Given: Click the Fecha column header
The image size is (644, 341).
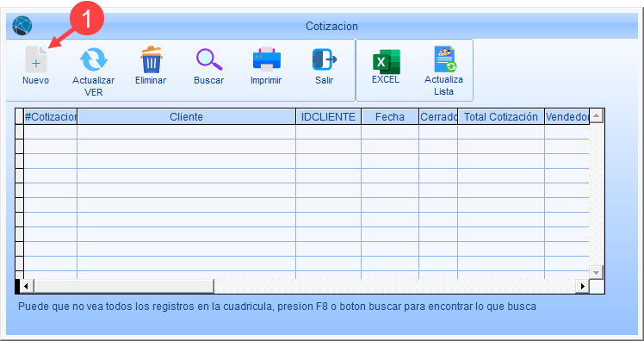Looking at the screenshot, I should click(390, 116).
